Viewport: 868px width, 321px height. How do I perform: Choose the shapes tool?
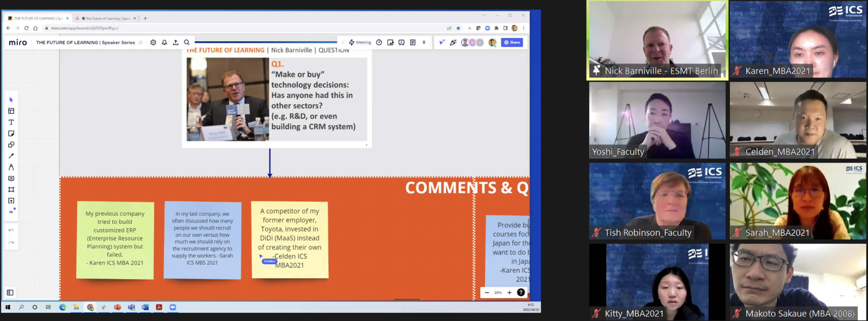click(11, 145)
